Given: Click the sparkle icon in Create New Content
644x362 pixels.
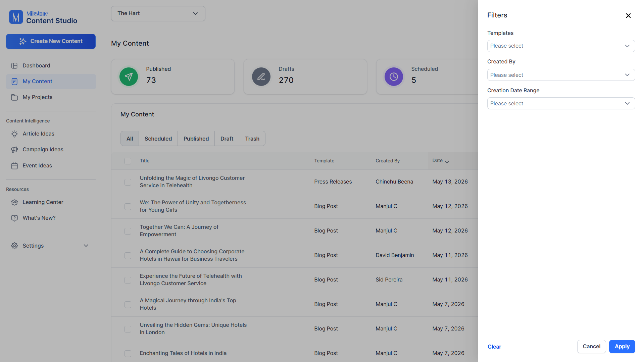Looking at the screenshot, I should point(23,41).
